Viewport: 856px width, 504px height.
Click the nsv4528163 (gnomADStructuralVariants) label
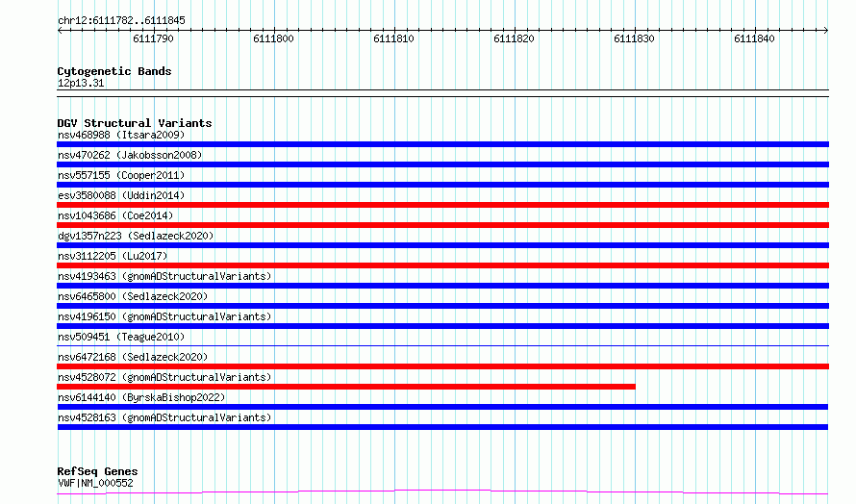tap(164, 417)
